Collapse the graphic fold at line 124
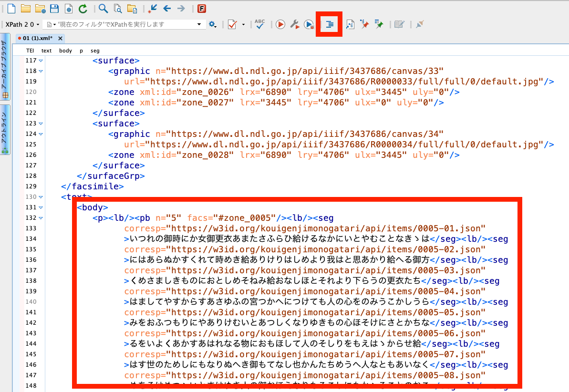This screenshot has height=392, width=569. point(41,134)
